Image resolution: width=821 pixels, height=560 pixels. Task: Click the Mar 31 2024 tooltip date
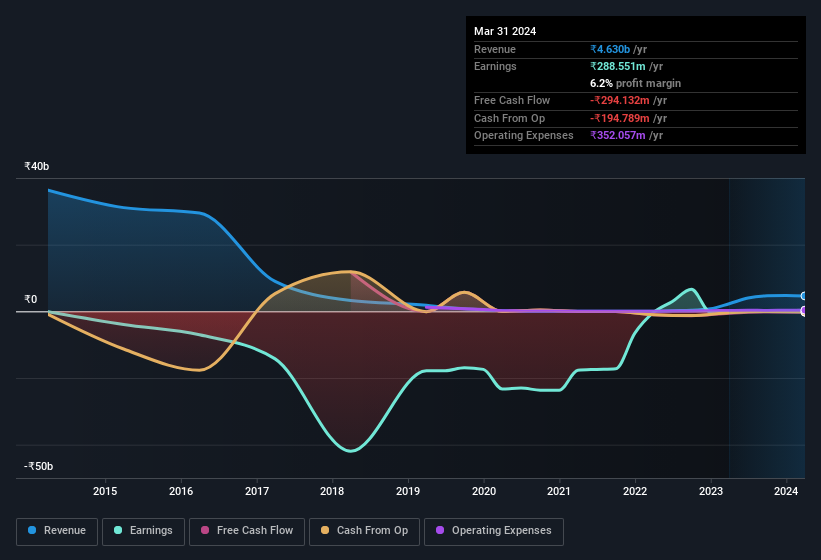505,31
